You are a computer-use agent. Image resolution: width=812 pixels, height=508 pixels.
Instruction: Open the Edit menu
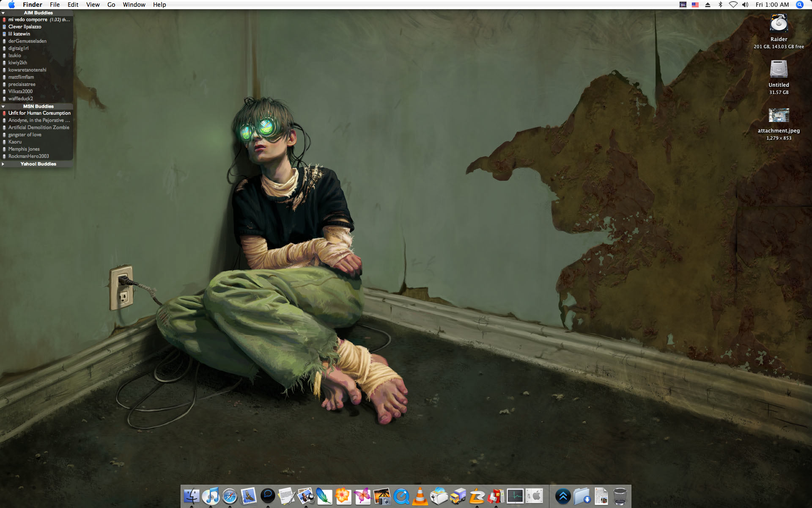click(73, 5)
